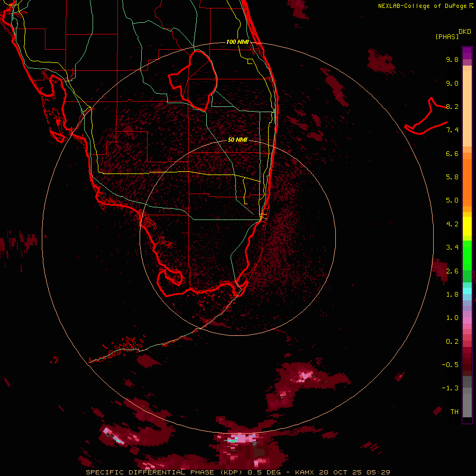Click the DKD label above the color scale
This screenshot has height=476, width=476.
point(464,32)
